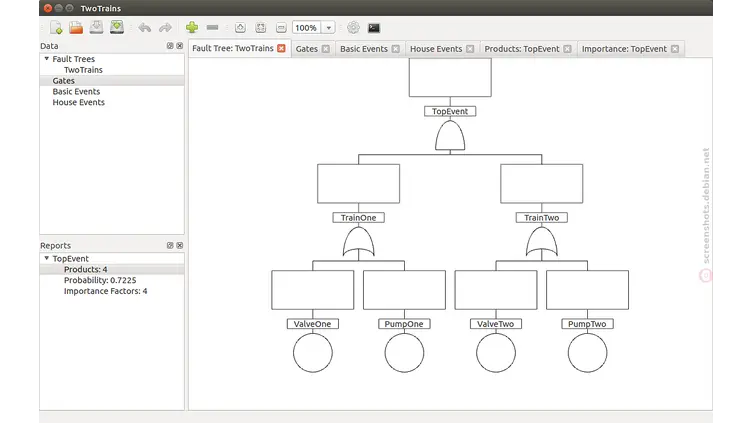Switch to the Products: TopEvent tab
This screenshot has width=752, height=423.
(x=521, y=48)
